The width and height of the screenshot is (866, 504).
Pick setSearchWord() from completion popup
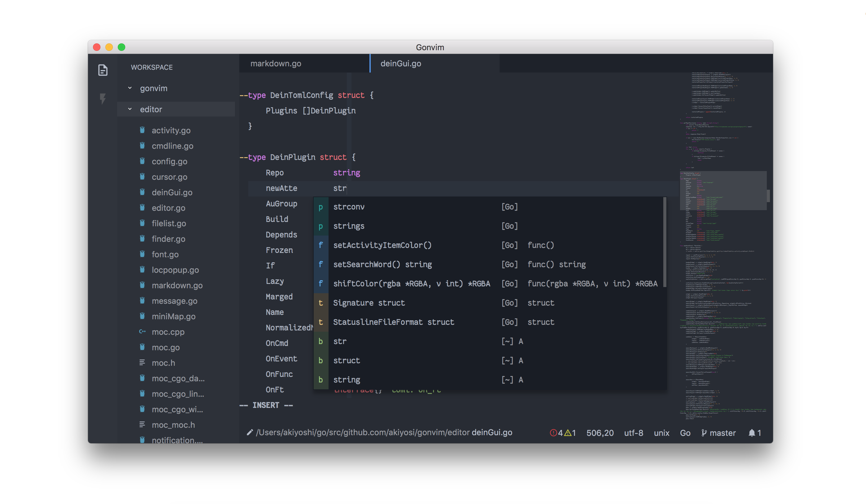(x=382, y=264)
